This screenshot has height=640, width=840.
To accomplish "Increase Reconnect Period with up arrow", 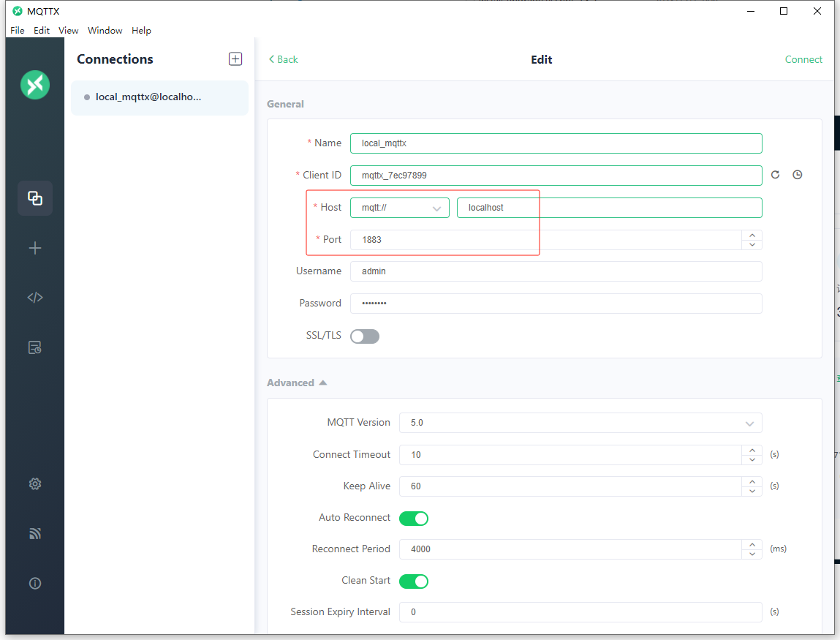I will point(752,545).
